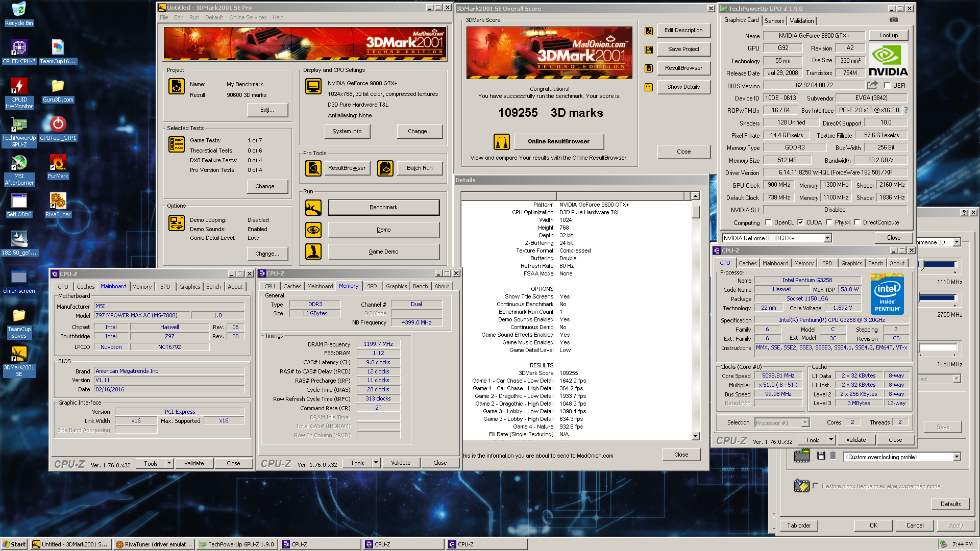Toggle the OpenCL checkbox in GPU-Z
Image resolution: width=980 pixels, height=551 pixels.
(x=768, y=222)
